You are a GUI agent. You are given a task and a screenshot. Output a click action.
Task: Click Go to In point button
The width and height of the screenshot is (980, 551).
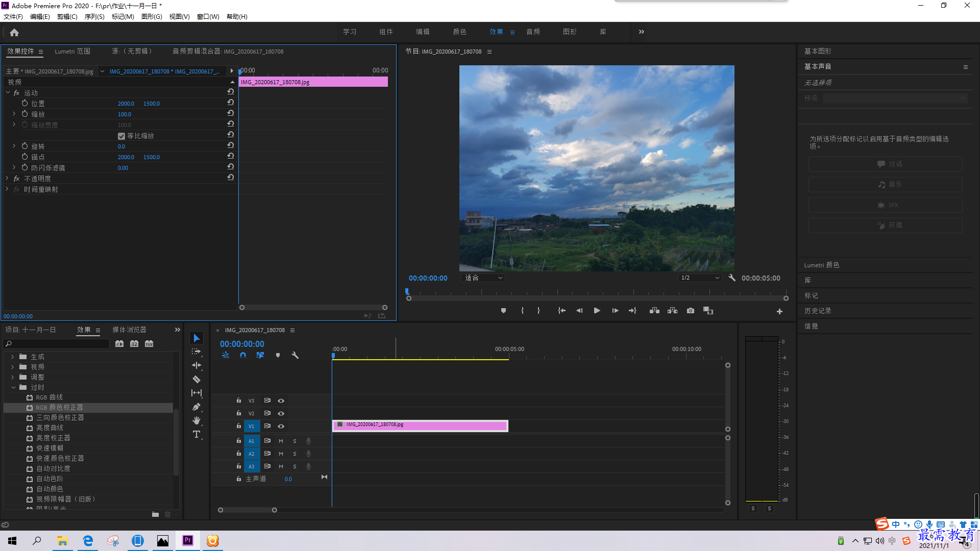(561, 311)
